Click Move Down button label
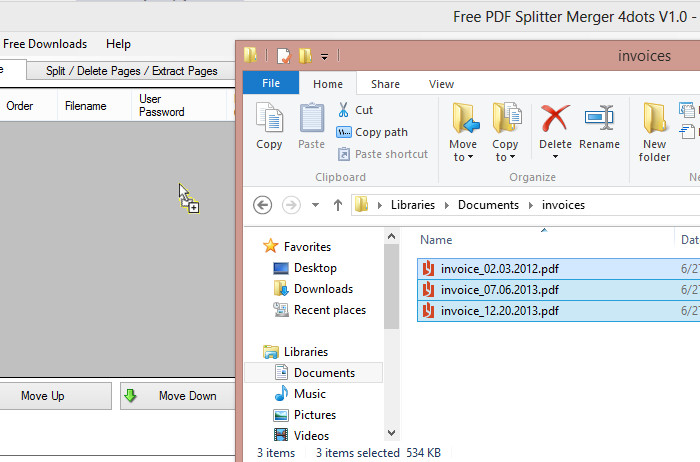Screen dimensions: 700x462 point(188,396)
